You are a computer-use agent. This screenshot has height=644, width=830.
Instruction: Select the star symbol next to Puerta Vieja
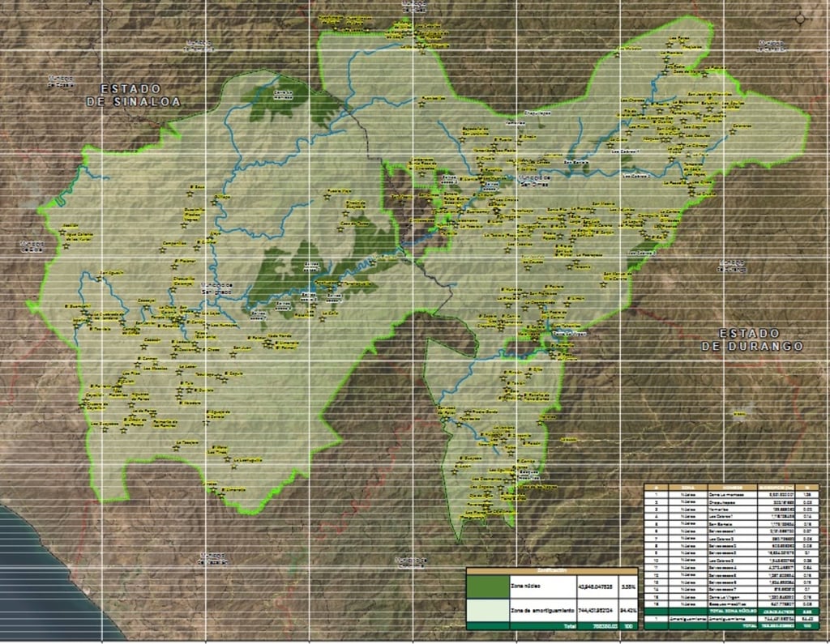click(x=327, y=198)
